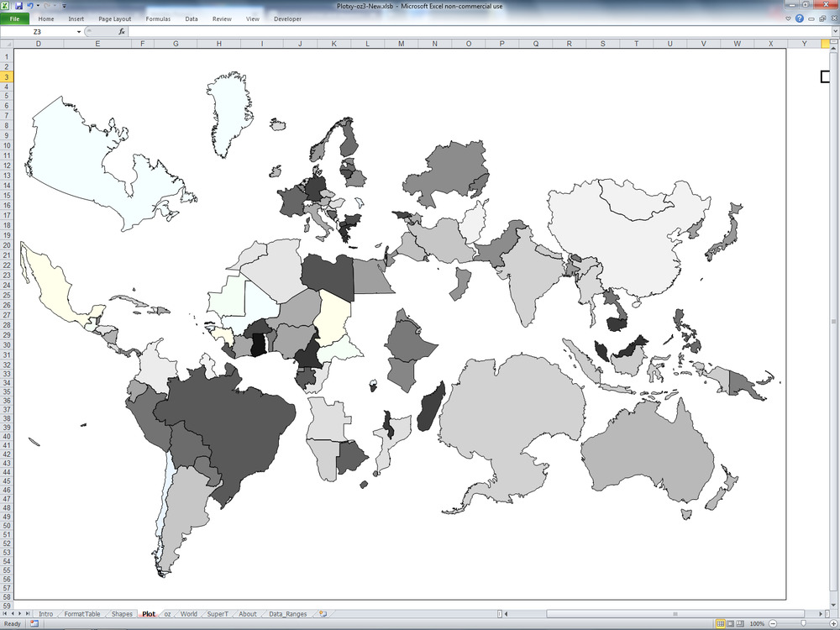The height and width of the screenshot is (630, 840).
Task: Switch to Normal view in status bar
Action: coord(720,623)
